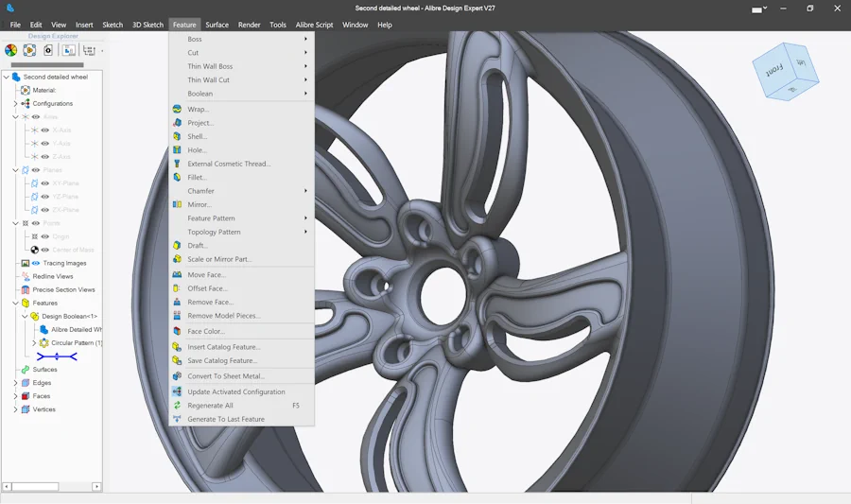Click the Design Explorer scrollbar right arrow
This screenshot has height=504, width=851.
[x=96, y=487]
